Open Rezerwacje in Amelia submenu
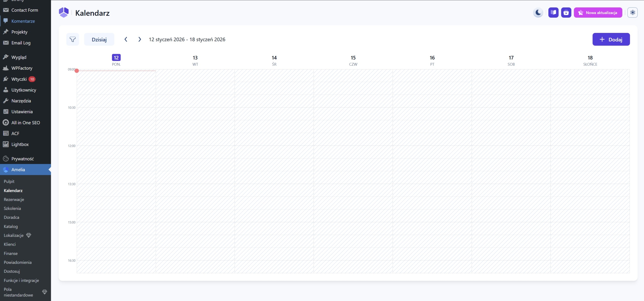Viewport: 644px width, 301px height. click(x=14, y=199)
